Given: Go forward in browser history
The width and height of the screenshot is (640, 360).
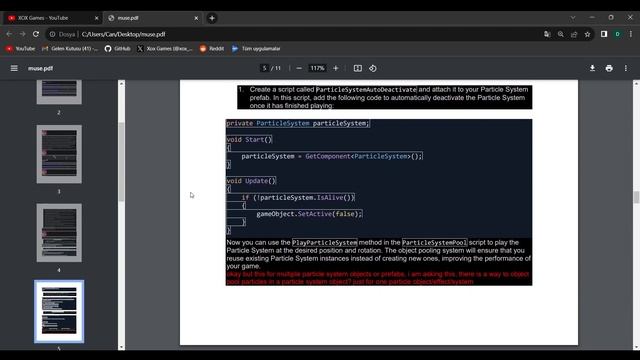Looking at the screenshot, I should (x=22, y=34).
